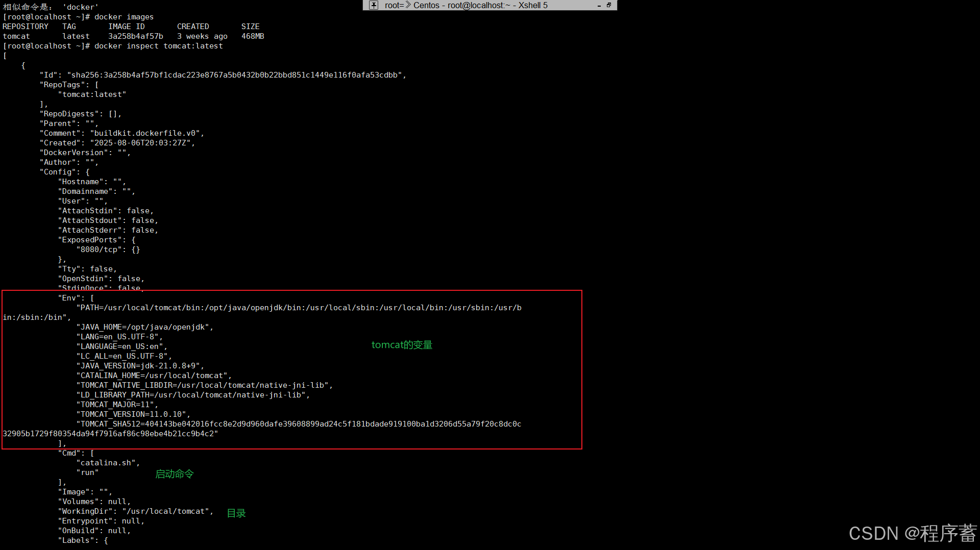Viewport: 980px width, 550px height.
Task: Click the "AttachStderr": false line
Action: (x=108, y=230)
